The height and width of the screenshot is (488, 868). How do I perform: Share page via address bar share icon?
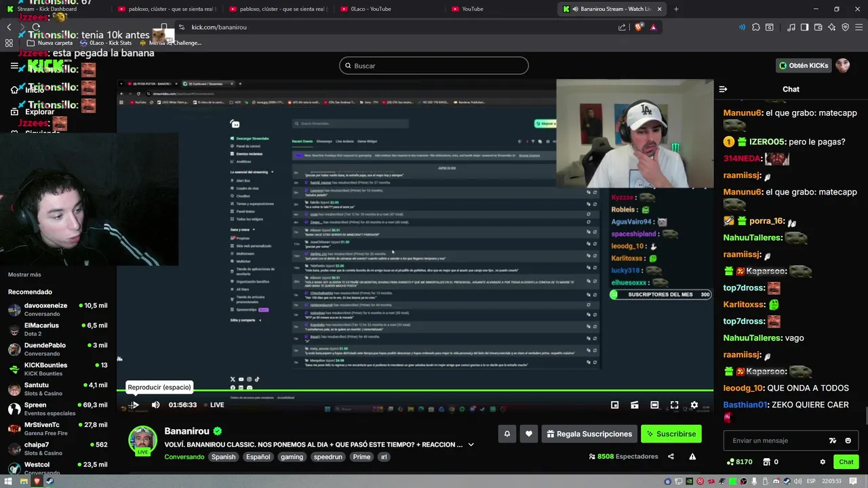[x=622, y=27]
